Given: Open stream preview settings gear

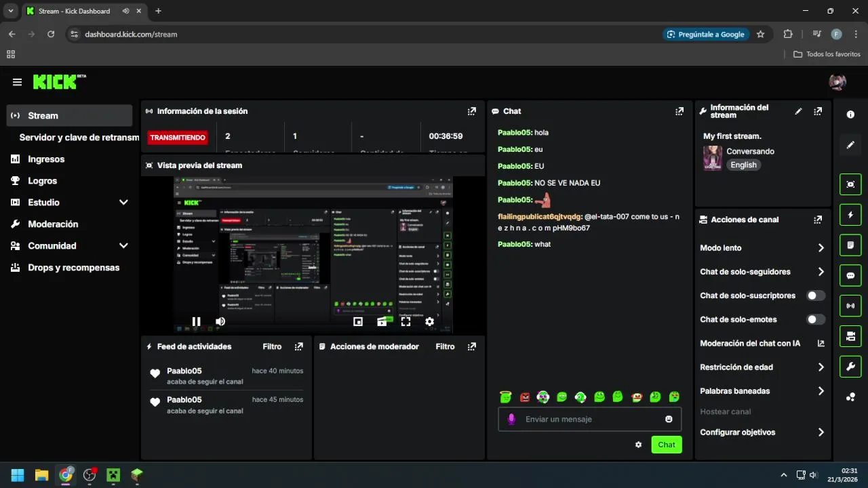Looking at the screenshot, I should (x=429, y=322).
